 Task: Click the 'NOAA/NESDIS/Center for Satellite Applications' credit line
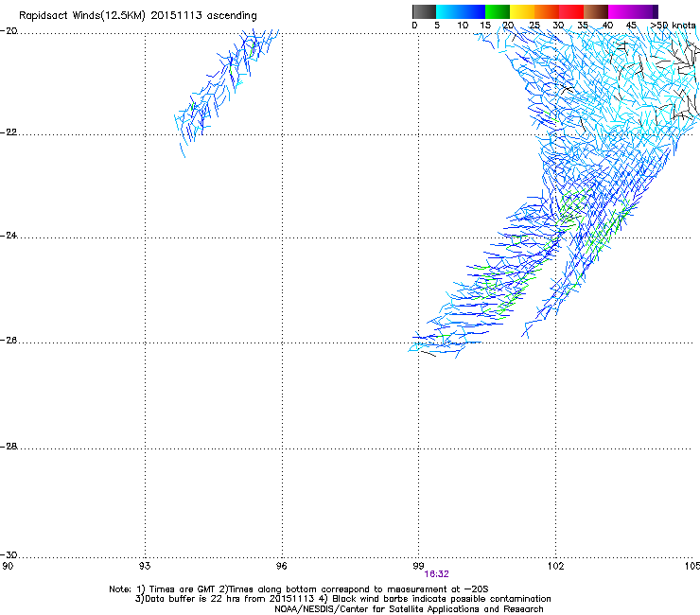coord(409,609)
